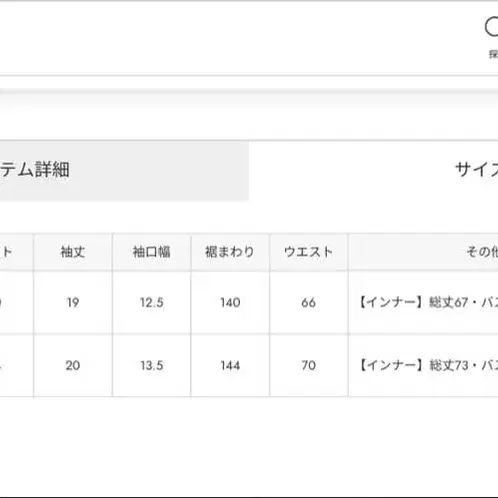Click the 袖口幅 column header
498x498 pixels.
[152, 252]
